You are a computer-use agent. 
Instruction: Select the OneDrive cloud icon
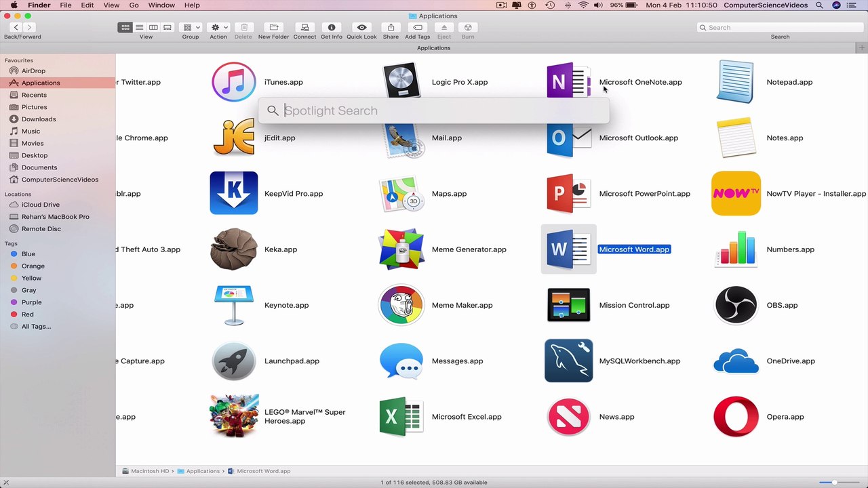pos(736,361)
